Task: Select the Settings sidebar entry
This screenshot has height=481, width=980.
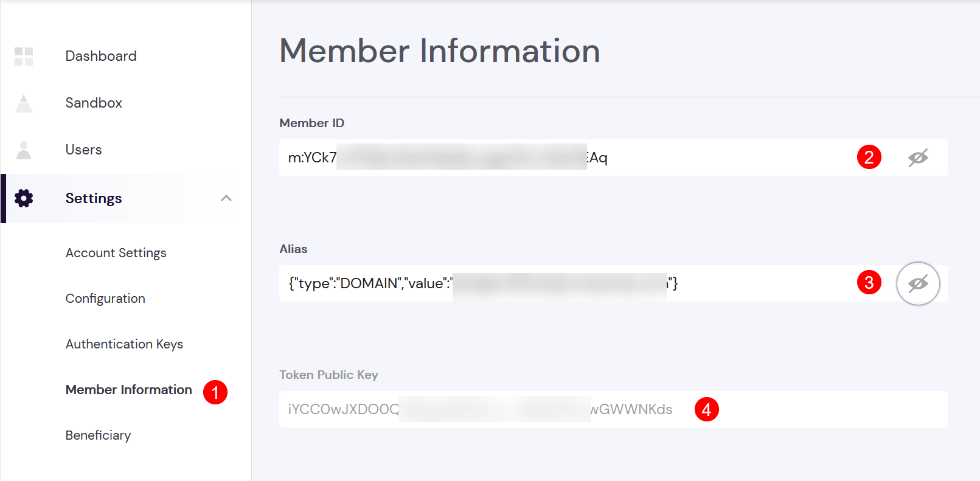Action: pos(94,198)
